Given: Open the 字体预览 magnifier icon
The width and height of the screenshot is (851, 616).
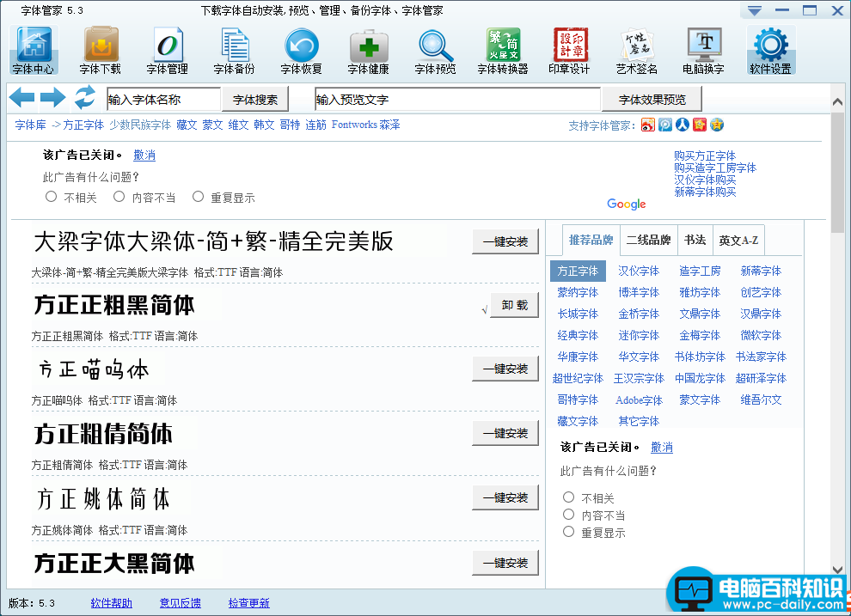Looking at the screenshot, I should coord(435,51).
